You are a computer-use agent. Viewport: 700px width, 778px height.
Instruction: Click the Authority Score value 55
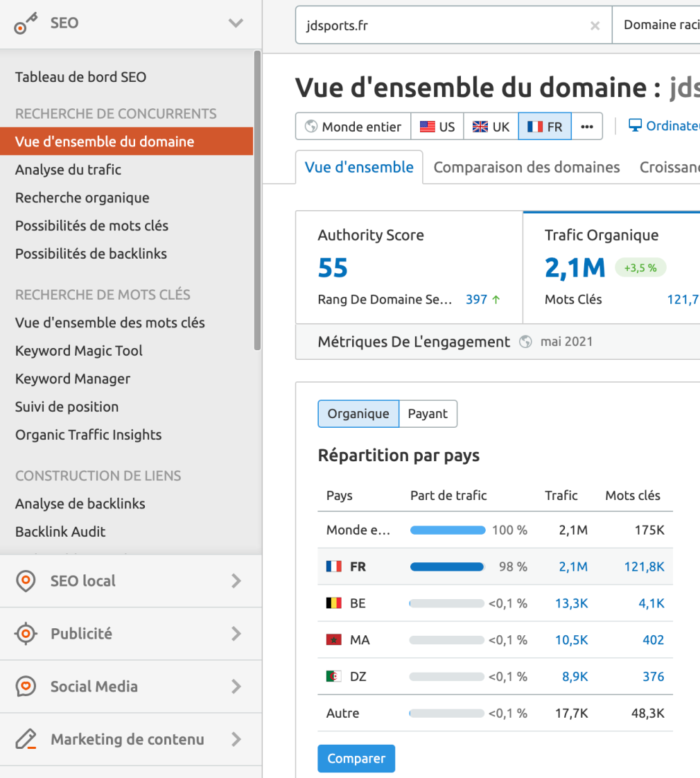[x=333, y=268]
